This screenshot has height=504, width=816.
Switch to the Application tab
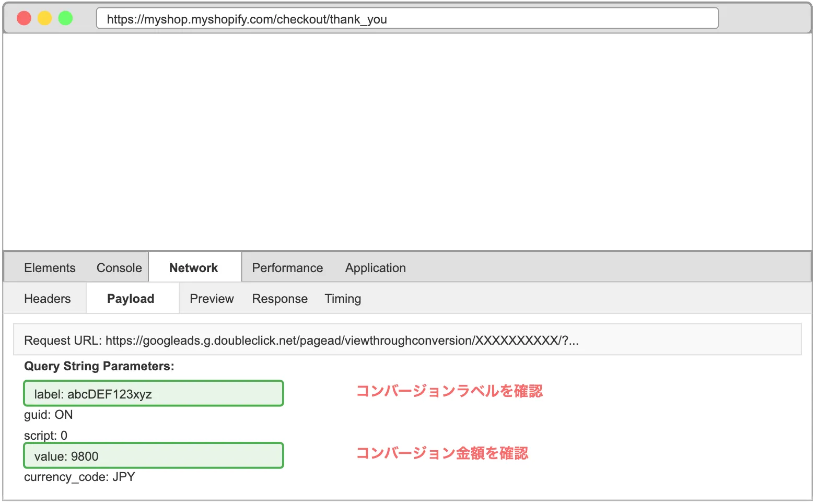(375, 268)
